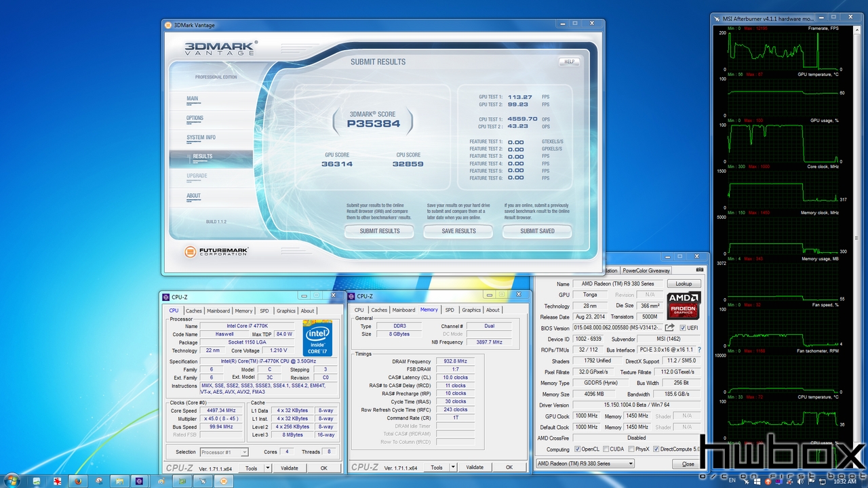
Task: Select OPTIONS in 3DMark Vantage sidebar
Action: tap(195, 118)
